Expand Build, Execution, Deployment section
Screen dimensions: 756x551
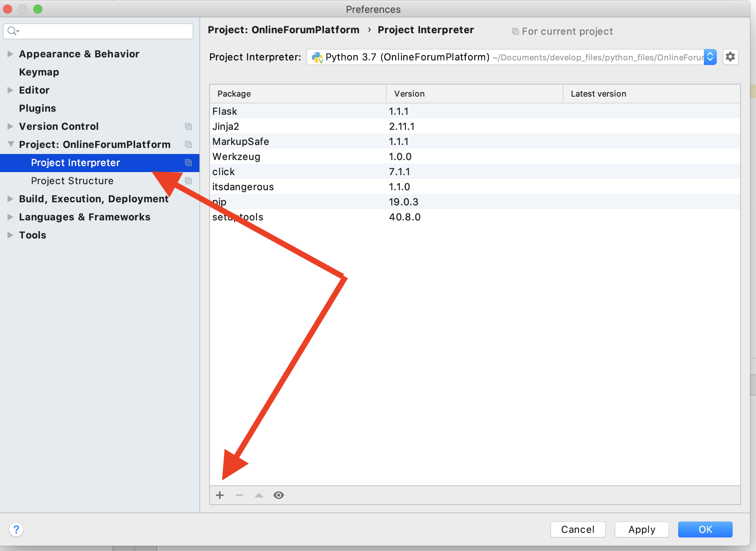[x=10, y=199]
